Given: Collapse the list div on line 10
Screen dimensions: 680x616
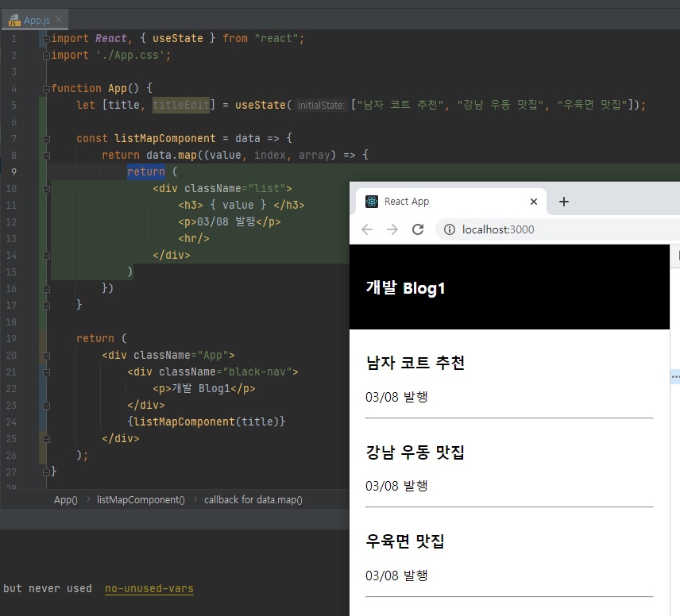Looking at the screenshot, I should (x=46, y=189).
